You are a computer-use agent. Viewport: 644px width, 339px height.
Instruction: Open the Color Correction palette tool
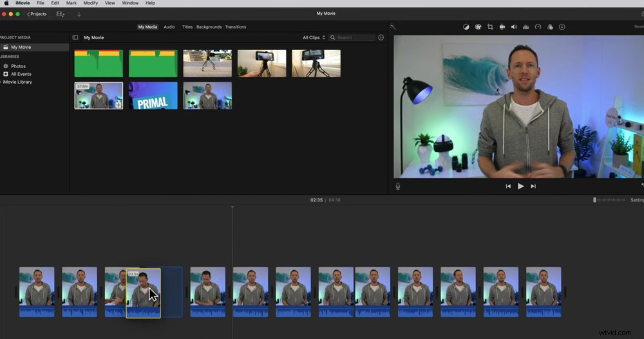click(x=478, y=26)
